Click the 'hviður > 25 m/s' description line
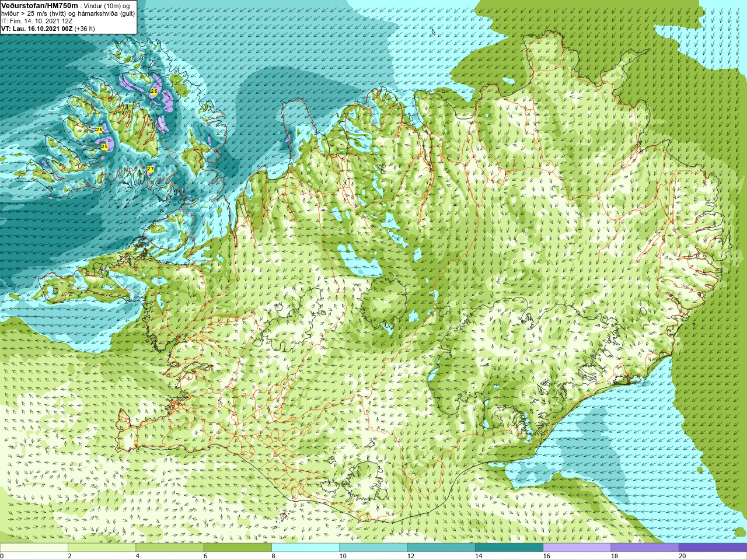This screenshot has width=747, height=560. tap(68, 13)
